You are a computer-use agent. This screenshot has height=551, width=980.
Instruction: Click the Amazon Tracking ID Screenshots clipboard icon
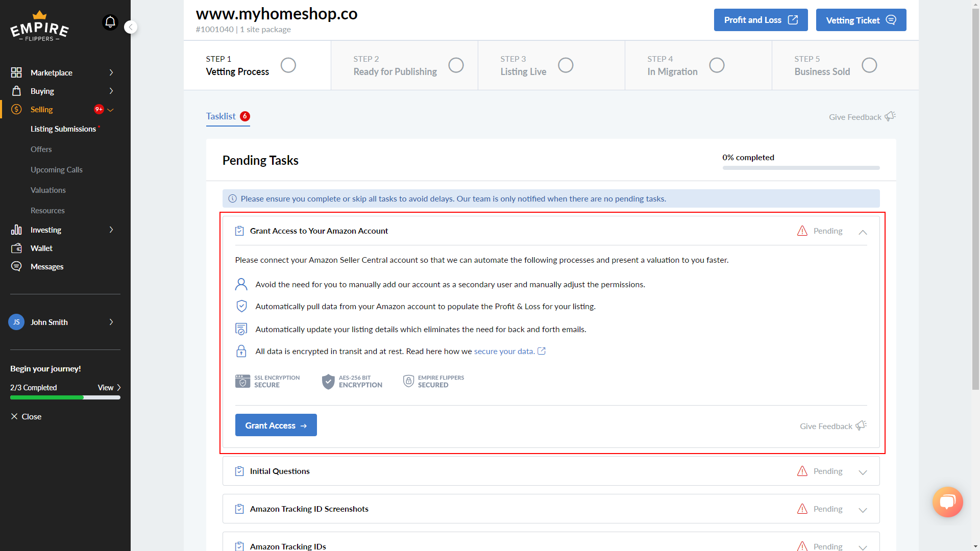(x=239, y=509)
